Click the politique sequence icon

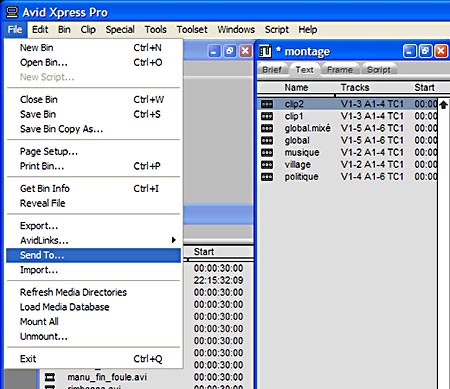click(267, 177)
